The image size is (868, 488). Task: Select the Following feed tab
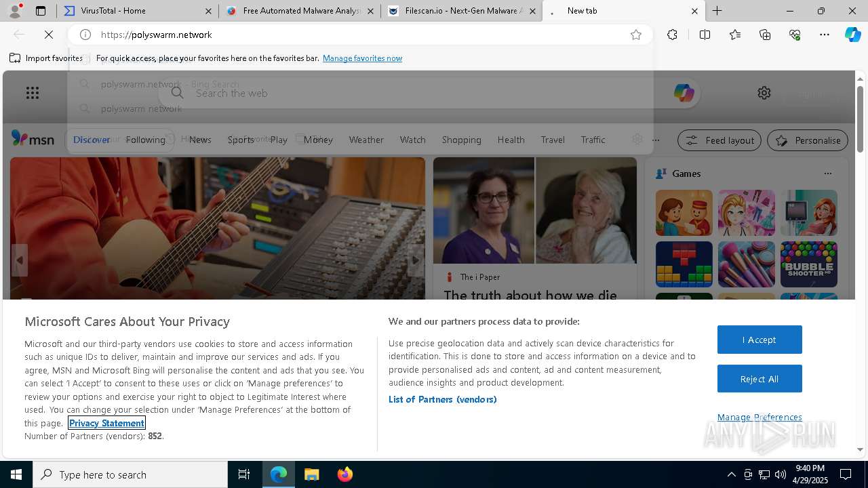click(145, 140)
